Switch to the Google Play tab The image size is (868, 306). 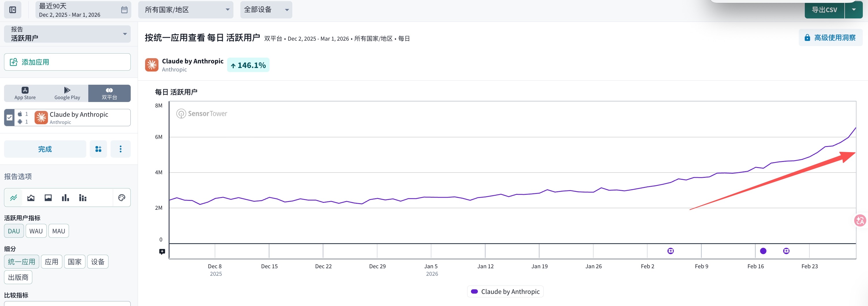click(x=67, y=93)
